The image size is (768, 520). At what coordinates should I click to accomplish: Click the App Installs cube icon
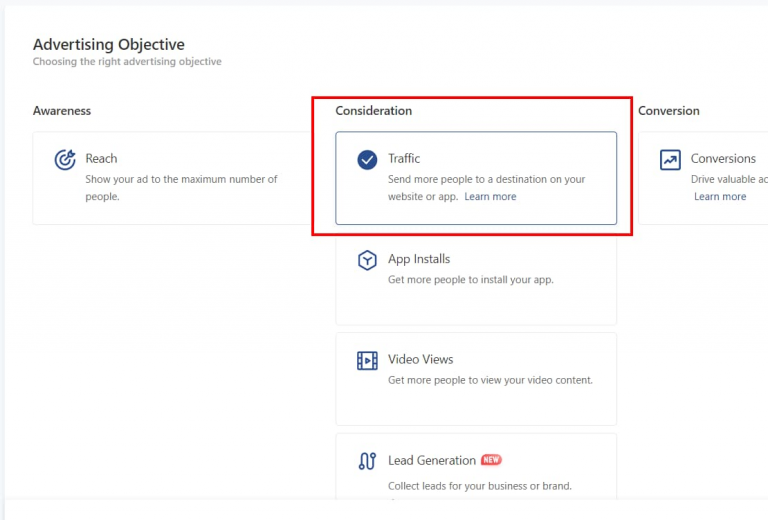(367, 261)
